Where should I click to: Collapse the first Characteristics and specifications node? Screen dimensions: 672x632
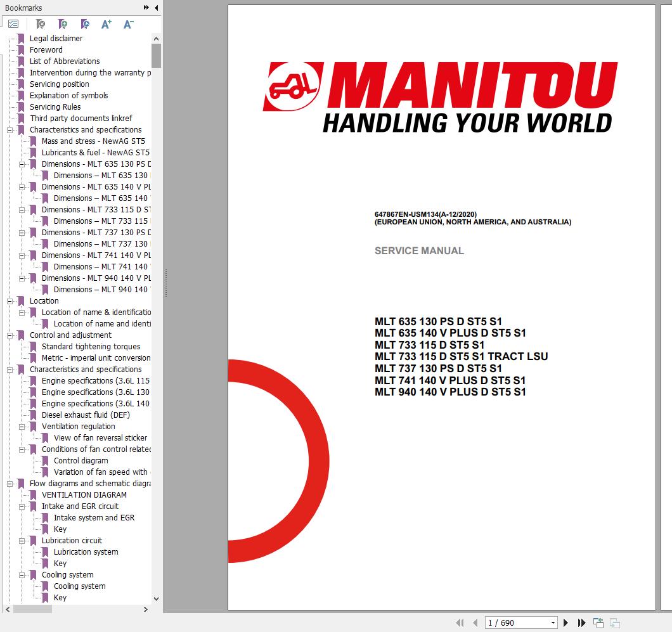10,130
